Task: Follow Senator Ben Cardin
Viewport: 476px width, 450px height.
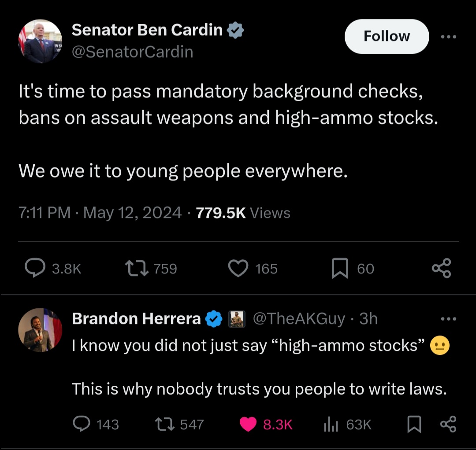Action: 387,37
